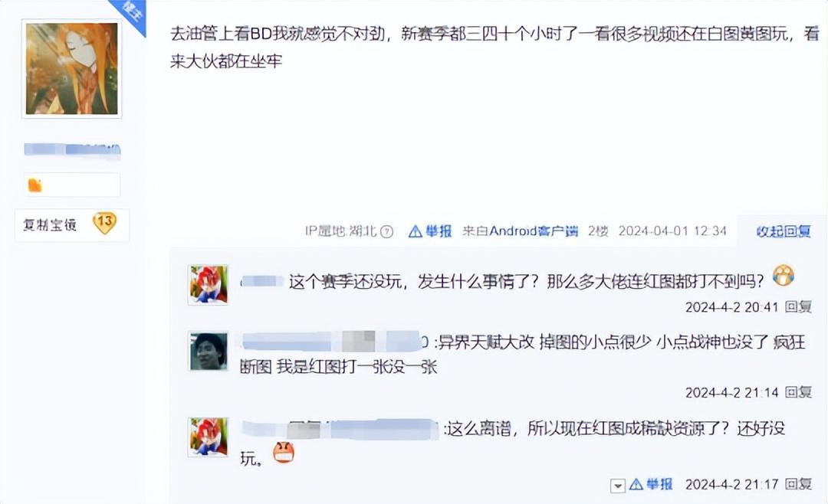The width and height of the screenshot is (828, 504).
Task: Click the warning icon in the bottom reply row
Action: [636, 484]
